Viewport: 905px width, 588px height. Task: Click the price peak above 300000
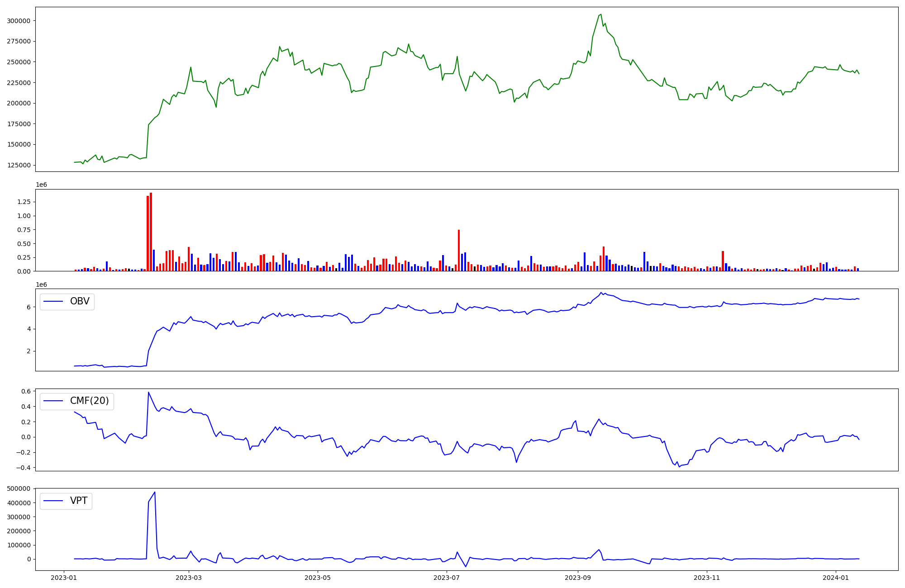pyautogui.click(x=600, y=15)
